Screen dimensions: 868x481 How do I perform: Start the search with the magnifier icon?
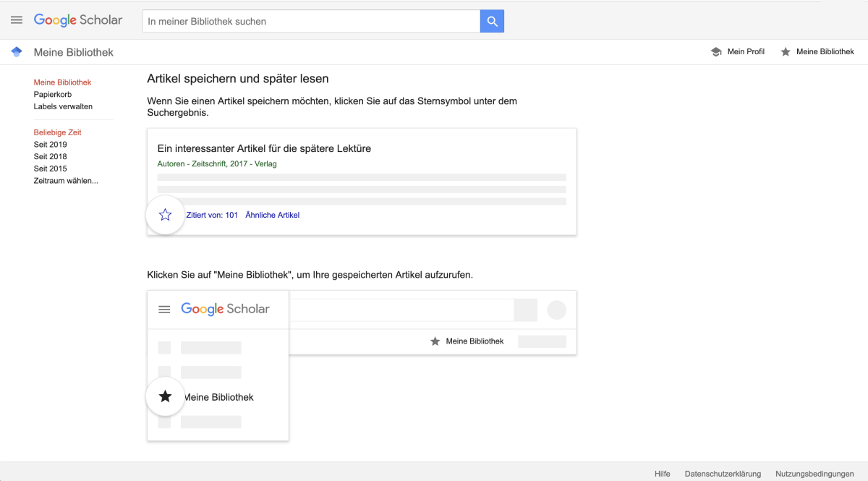pyautogui.click(x=492, y=21)
